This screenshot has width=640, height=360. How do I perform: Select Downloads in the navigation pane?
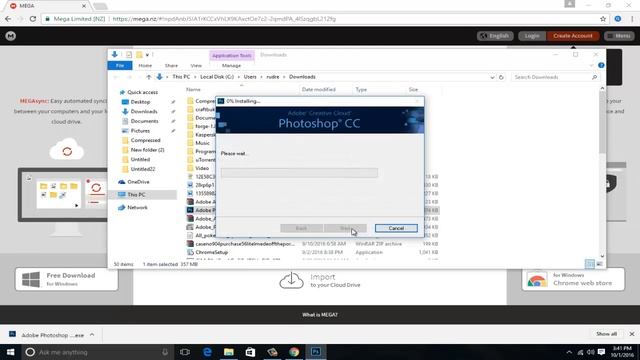(144, 111)
